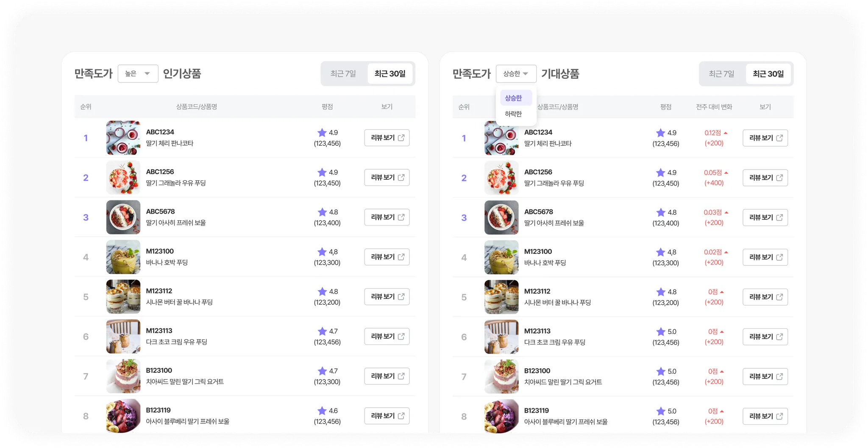Click rank number 2 in 기대상품 panel

(464, 178)
